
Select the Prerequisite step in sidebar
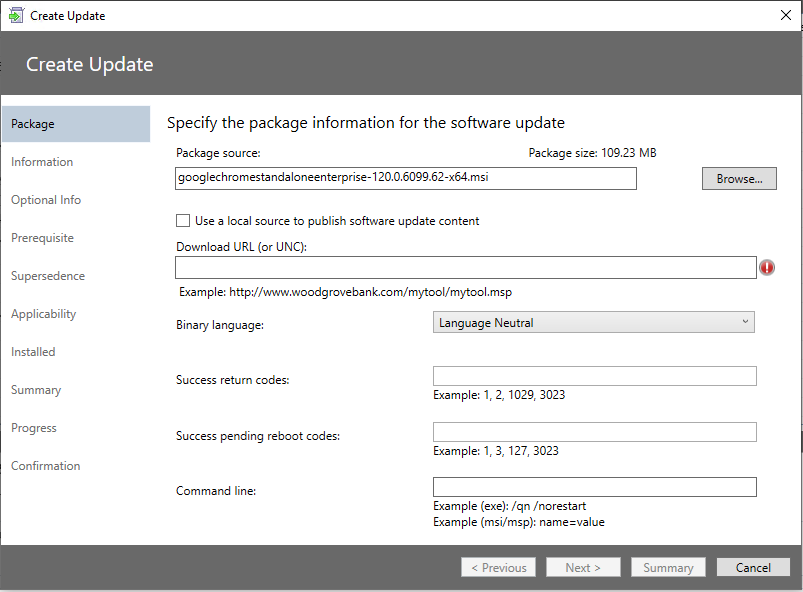43,238
